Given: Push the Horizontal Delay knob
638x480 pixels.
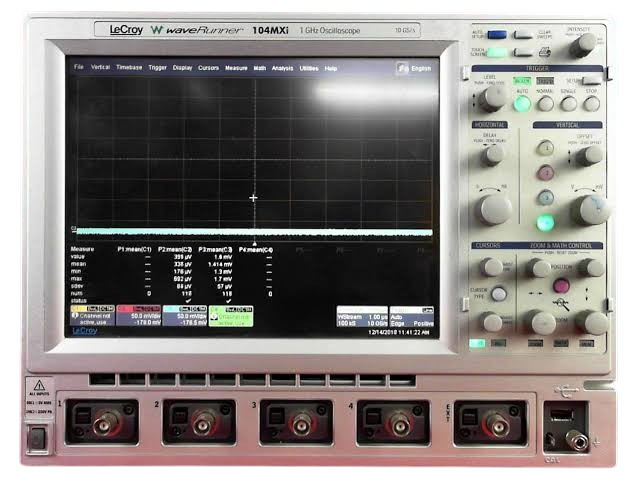Looking at the screenshot, I should coord(493,155).
